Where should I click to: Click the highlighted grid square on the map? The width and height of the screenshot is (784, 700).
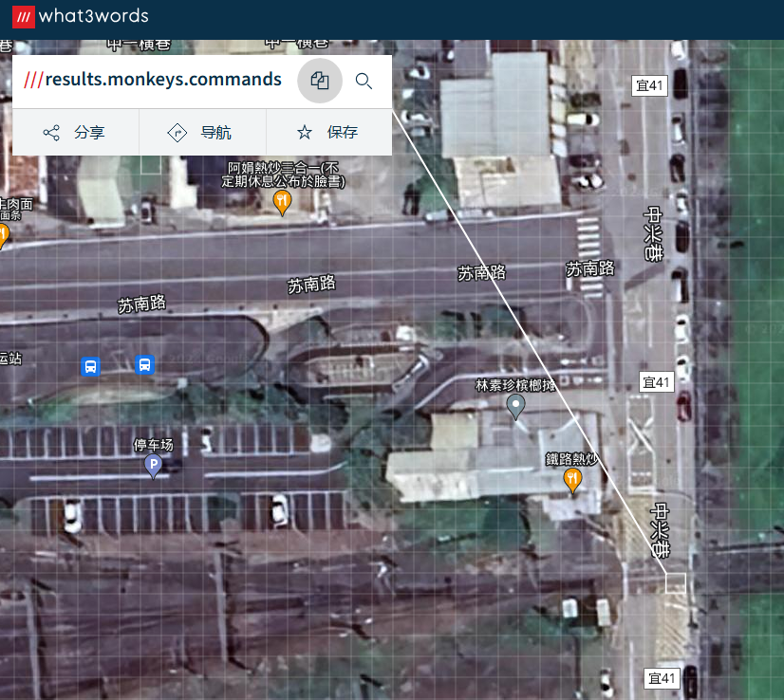676,583
